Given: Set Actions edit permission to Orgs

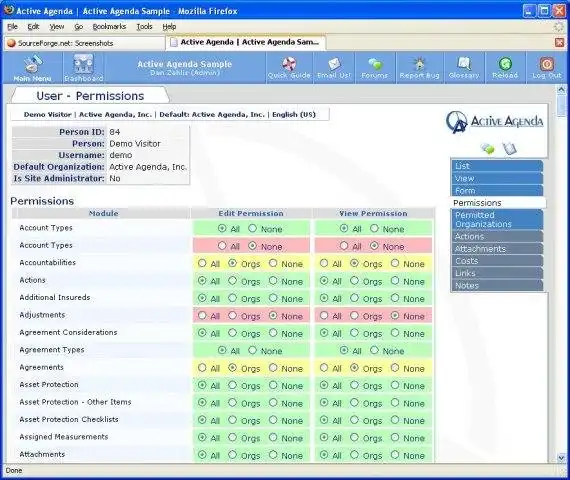Looking at the screenshot, I should pyautogui.click(x=233, y=280).
